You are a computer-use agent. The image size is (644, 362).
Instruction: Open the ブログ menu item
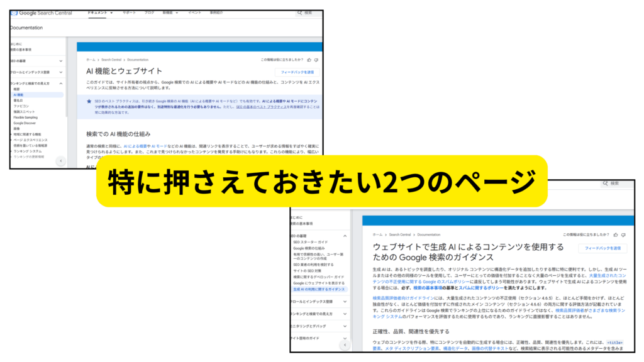pos(150,13)
